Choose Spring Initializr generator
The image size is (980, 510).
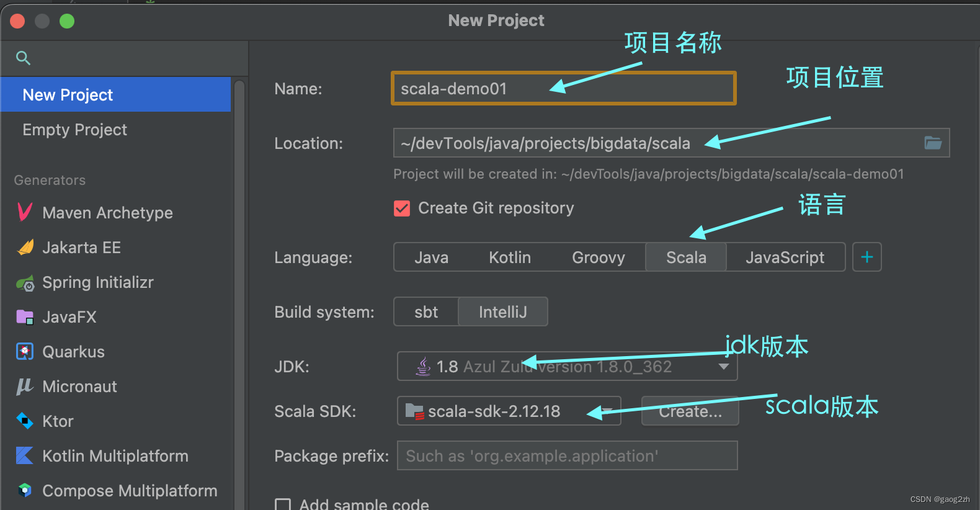tap(115, 282)
